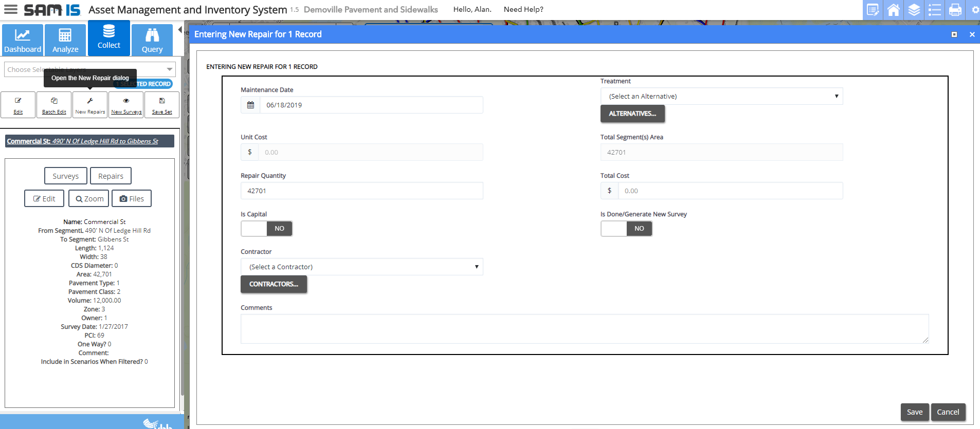The image size is (980, 429).
Task: Open the hamburger main menu
Action: point(11,10)
